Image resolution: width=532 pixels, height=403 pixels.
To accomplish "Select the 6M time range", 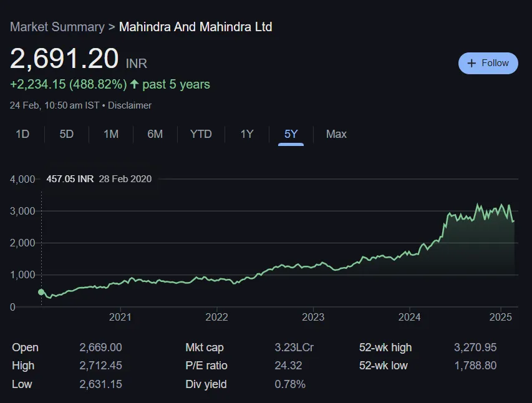I will (155, 134).
